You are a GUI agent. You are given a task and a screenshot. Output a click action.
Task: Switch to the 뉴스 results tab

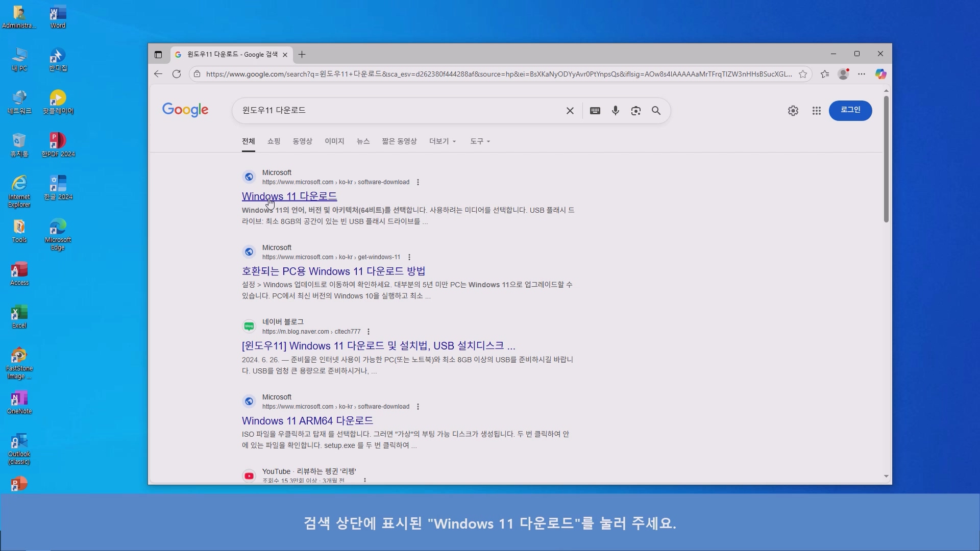(363, 141)
